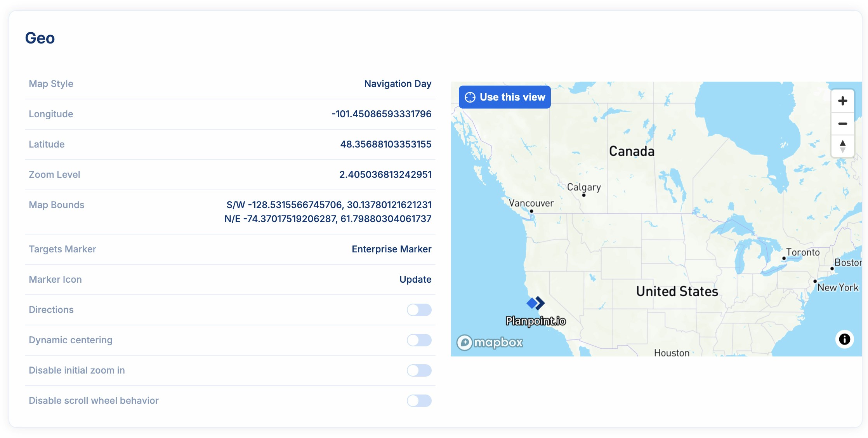This screenshot has width=868, height=438.
Task: Open Targets Marker Enterprise Marker dropdown
Action: click(x=391, y=249)
